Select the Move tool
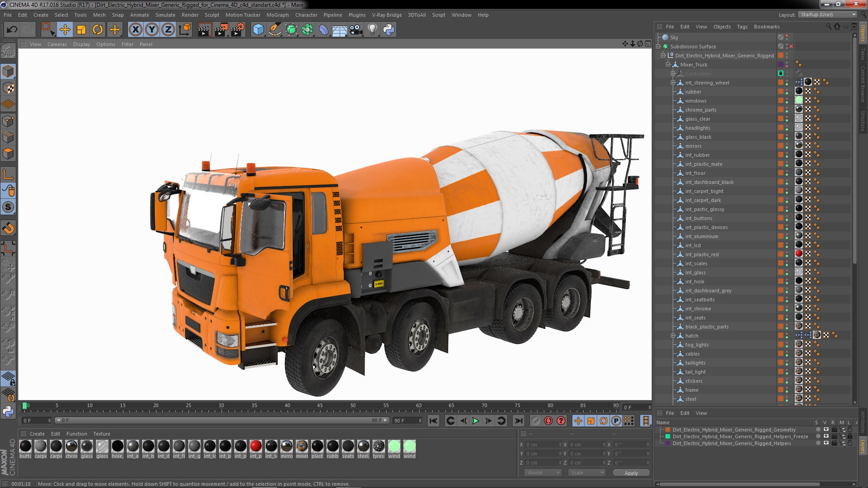The width and height of the screenshot is (868, 488). [x=65, y=30]
